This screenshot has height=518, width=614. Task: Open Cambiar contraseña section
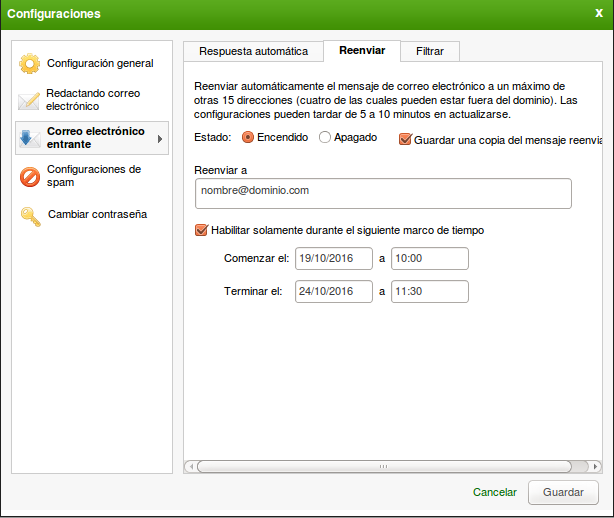click(92, 215)
